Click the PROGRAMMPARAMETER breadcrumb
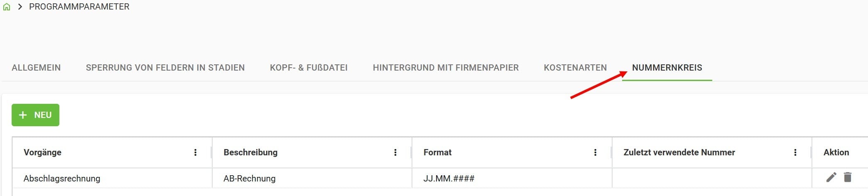The width and height of the screenshot is (868, 196). [x=79, y=7]
